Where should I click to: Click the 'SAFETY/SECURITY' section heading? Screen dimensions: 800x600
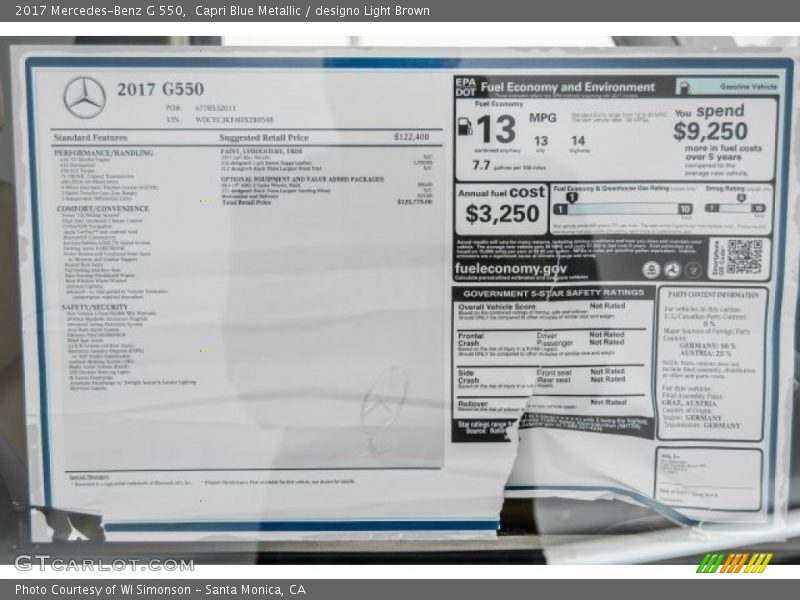94,307
